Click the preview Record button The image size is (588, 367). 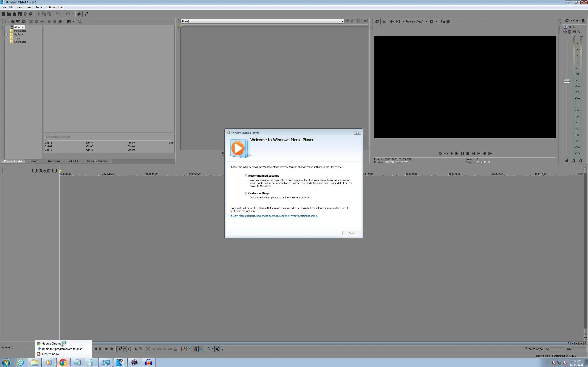point(440,153)
